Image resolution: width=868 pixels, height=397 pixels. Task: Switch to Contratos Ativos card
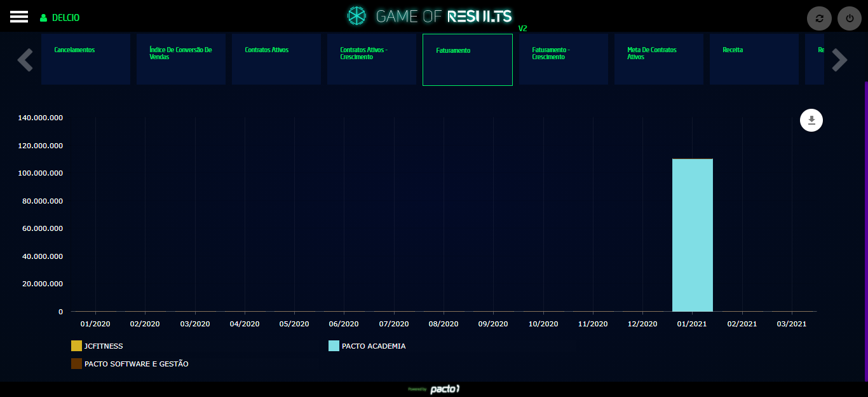coord(276,59)
